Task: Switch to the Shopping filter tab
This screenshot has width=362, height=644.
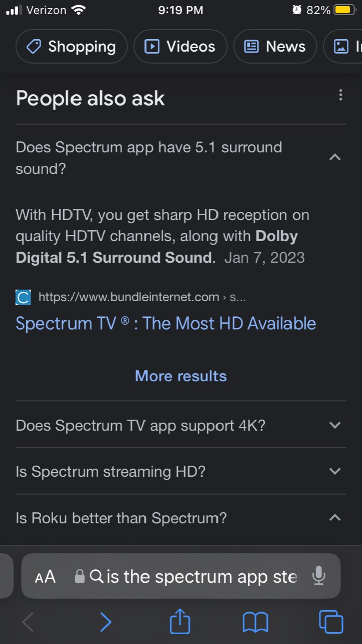Action: click(x=71, y=46)
